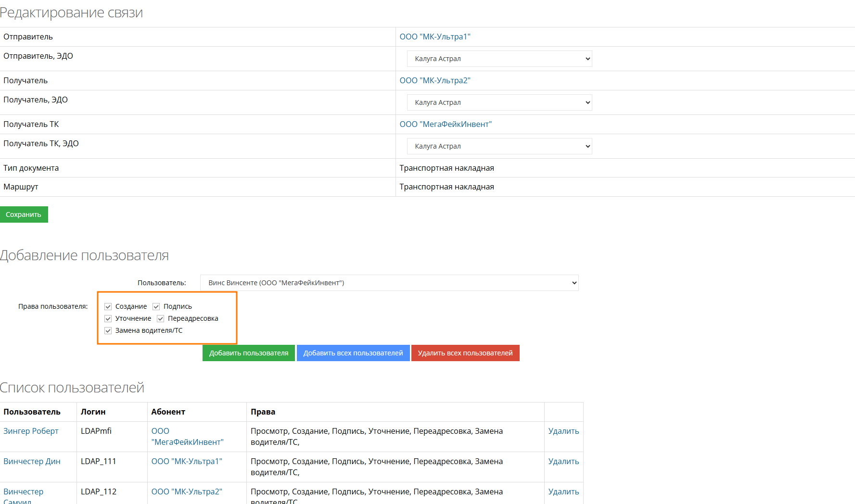Expand the Получатель, ЭДО dropdown
This screenshot has width=855, height=504.
tap(499, 102)
